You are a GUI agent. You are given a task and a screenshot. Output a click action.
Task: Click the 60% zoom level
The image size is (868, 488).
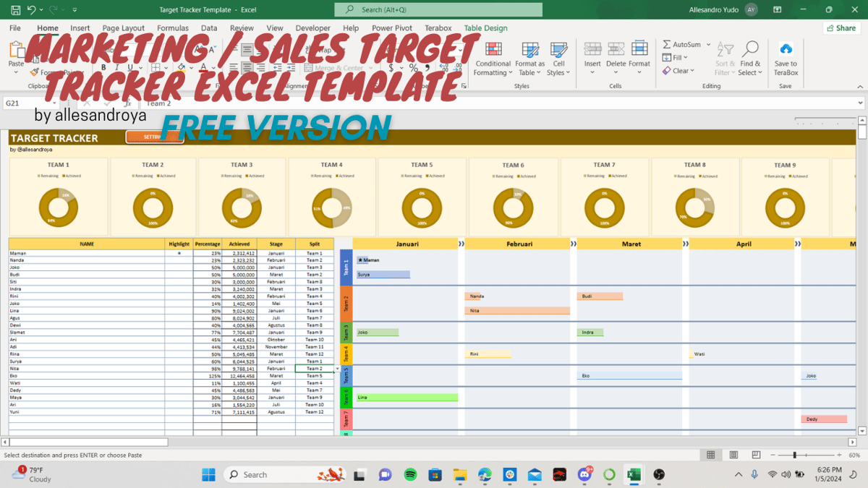[x=854, y=455]
